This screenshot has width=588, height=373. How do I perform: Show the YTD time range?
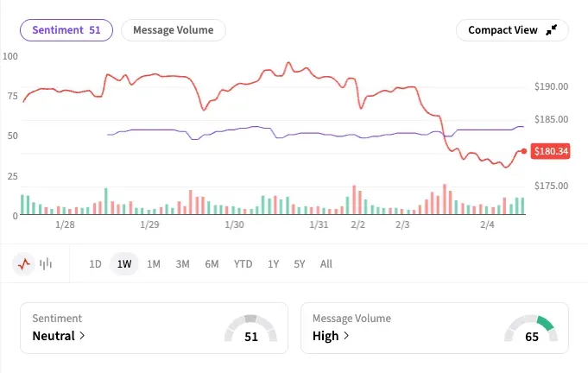[243, 264]
